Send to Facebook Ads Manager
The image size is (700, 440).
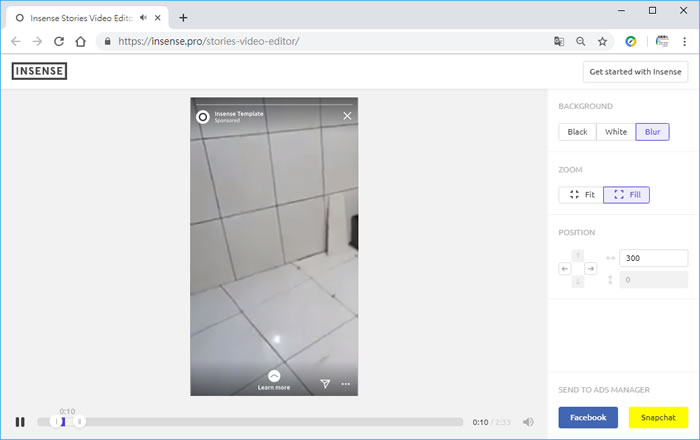[x=588, y=418]
